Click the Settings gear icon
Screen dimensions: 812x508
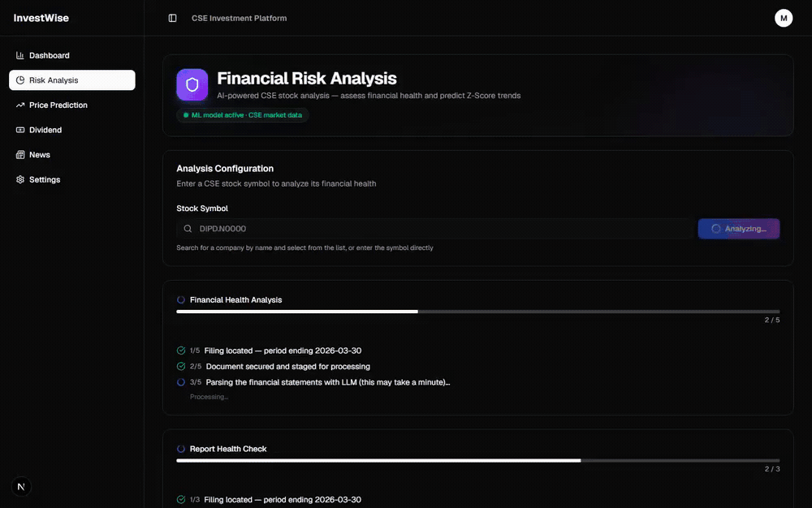pyautogui.click(x=20, y=179)
